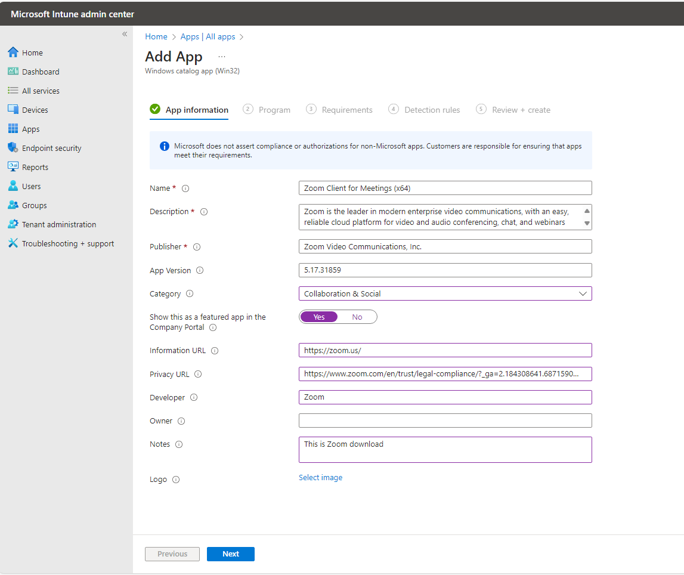Click into the Owner input field

(445, 421)
